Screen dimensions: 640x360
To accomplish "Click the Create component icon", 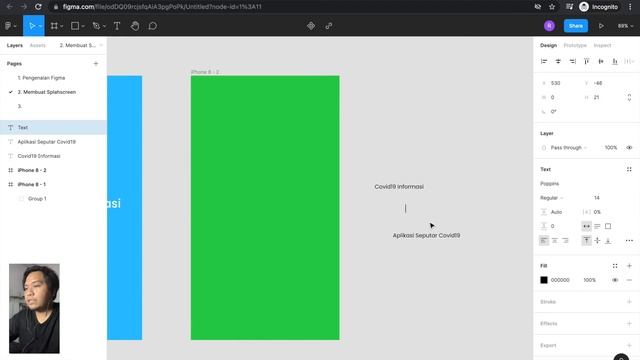I will click(x=311, y=26).
